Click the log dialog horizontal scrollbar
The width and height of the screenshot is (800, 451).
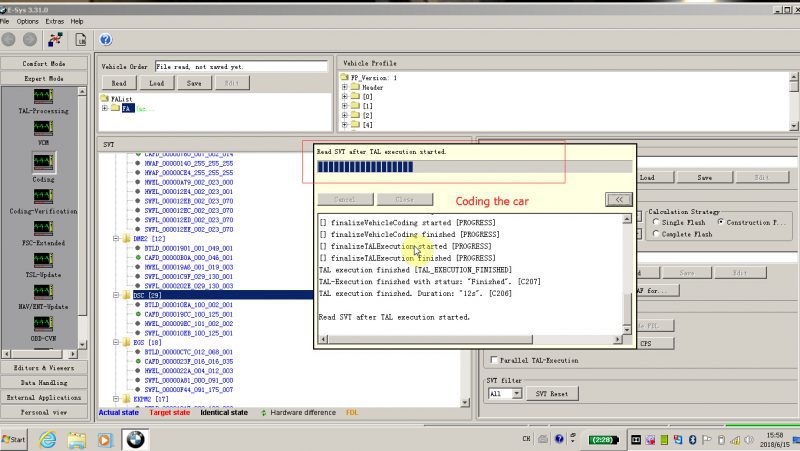click(x=470, y=339)
